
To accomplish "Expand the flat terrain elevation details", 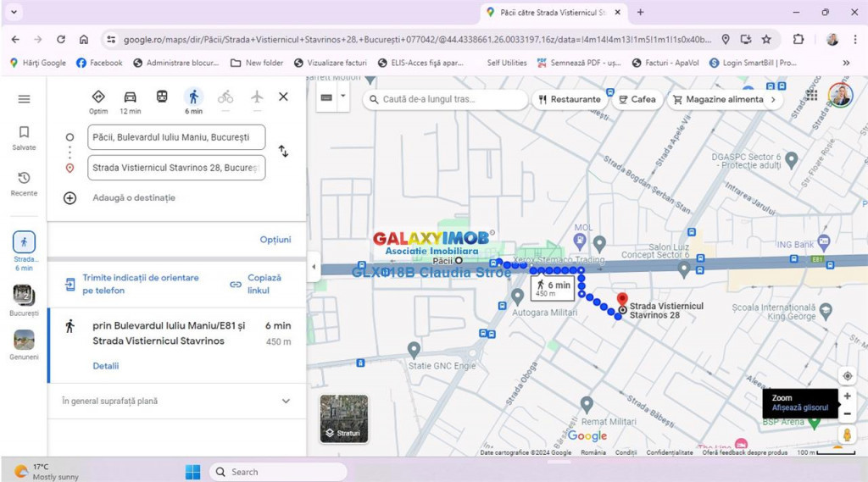I will [x=286, y=402].
